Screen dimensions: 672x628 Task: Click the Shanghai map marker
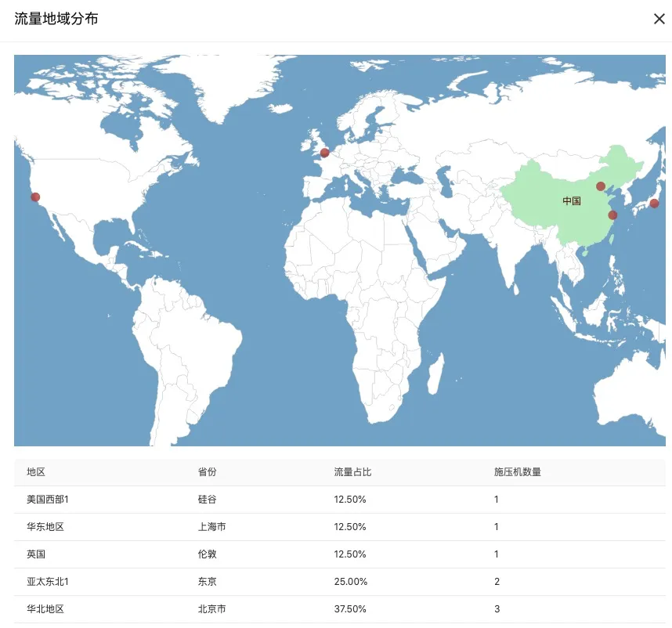(612, 215)
